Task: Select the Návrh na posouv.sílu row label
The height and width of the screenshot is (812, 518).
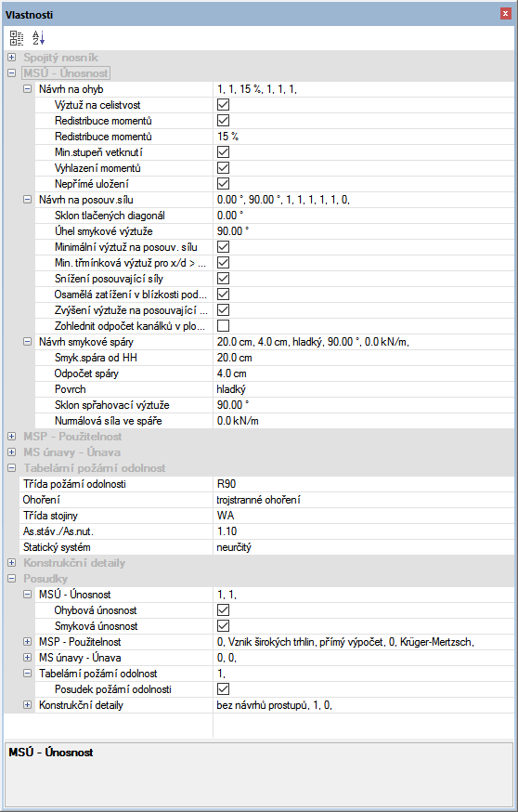Action: point(86,200)
